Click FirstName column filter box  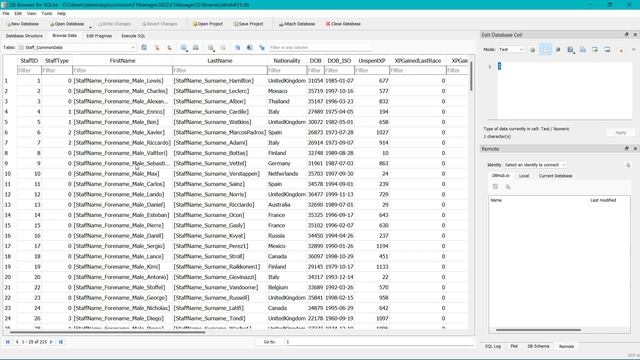click(x=122, y=71)
